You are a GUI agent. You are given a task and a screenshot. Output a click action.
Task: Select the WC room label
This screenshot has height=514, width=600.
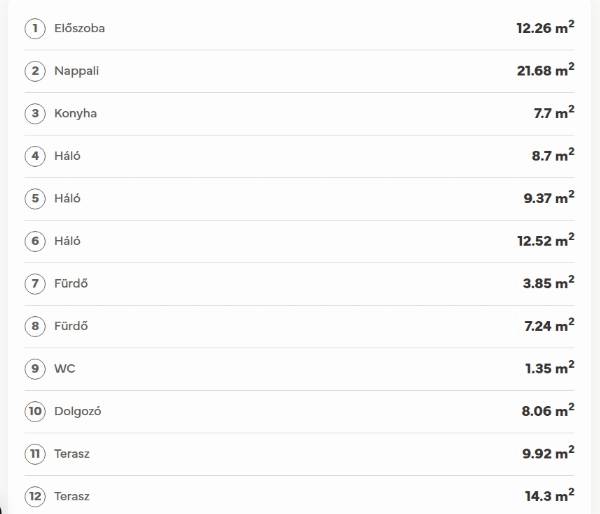click(64, 369)
